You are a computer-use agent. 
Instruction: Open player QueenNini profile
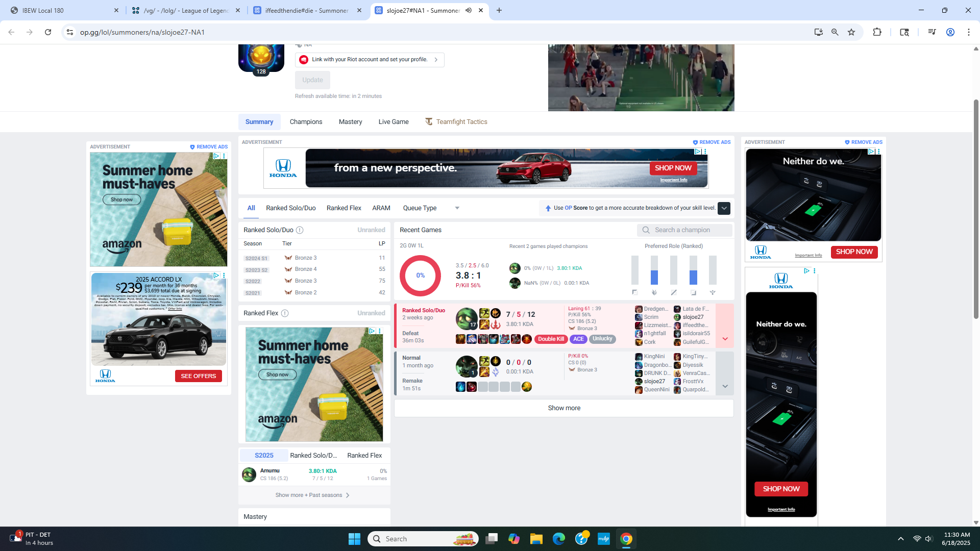tap(656, 390)
